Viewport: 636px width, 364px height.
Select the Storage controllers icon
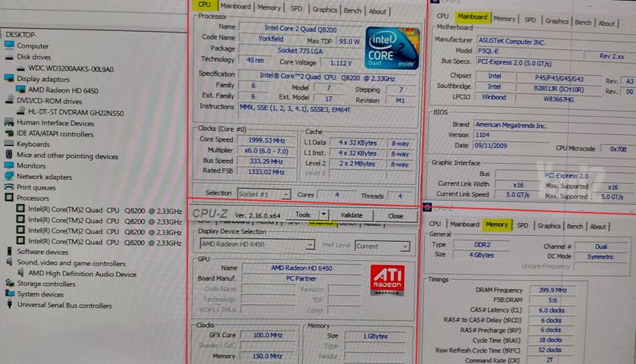(x=9, y=284)
